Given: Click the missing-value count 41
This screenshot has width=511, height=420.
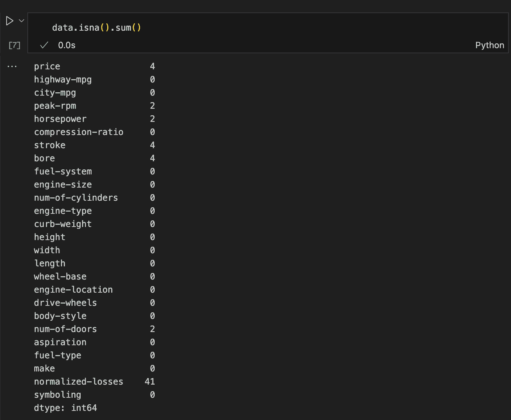Looking at the screenshot, I should 150,381.
